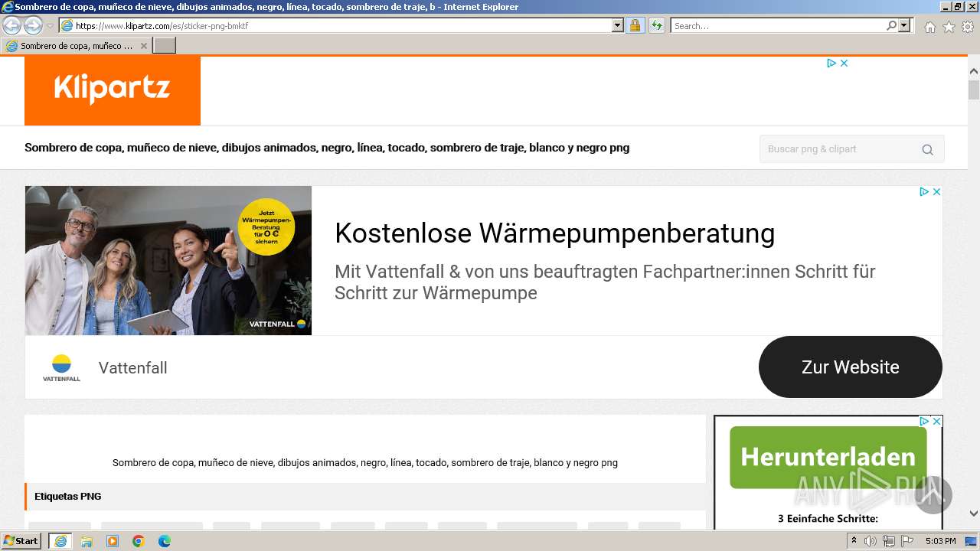Open the network tray icon

(x=889, y=541)
